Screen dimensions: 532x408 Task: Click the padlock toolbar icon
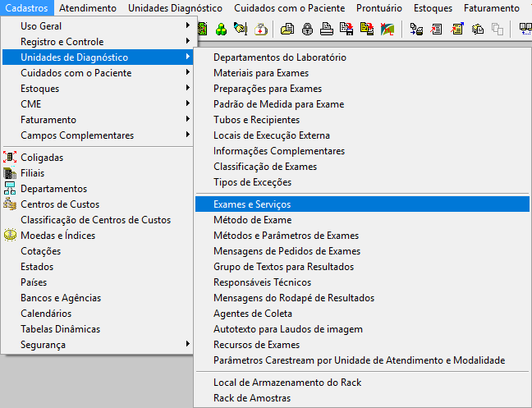307,30
